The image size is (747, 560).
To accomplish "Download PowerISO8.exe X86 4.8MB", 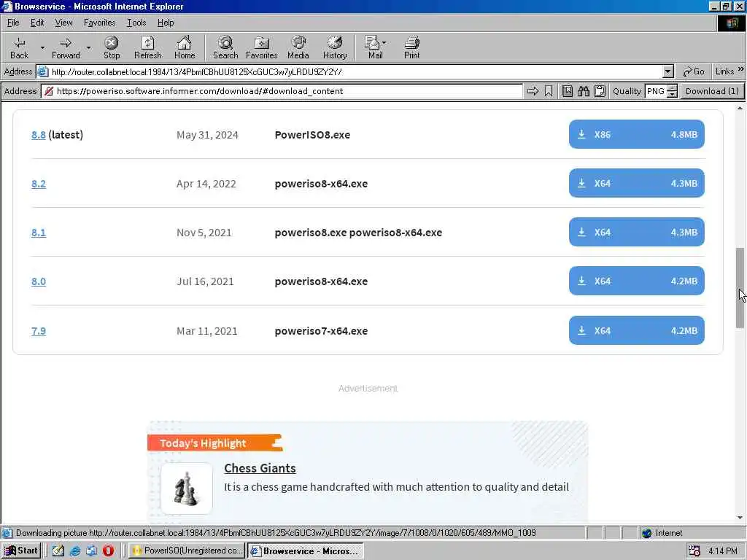I will [636, 134].
